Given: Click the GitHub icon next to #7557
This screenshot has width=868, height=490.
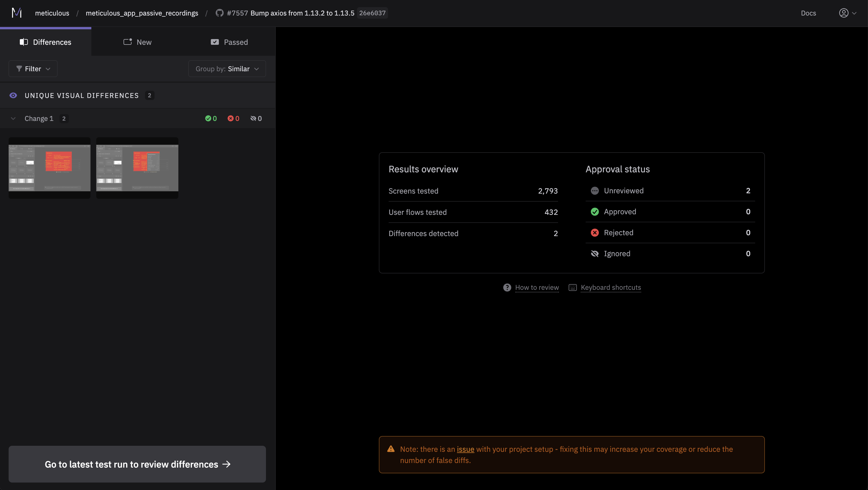Looking at the screenshot, I should pos(219,13).
